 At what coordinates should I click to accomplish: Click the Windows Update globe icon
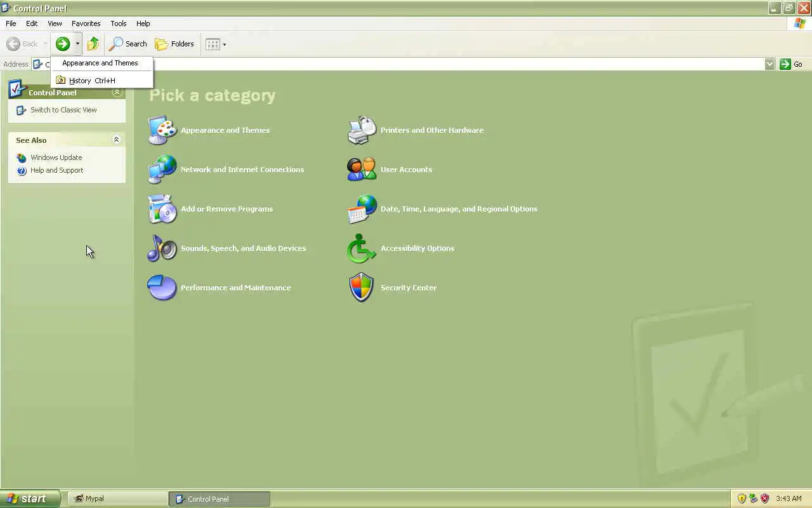pyautogui.click(x=22, y=158)
